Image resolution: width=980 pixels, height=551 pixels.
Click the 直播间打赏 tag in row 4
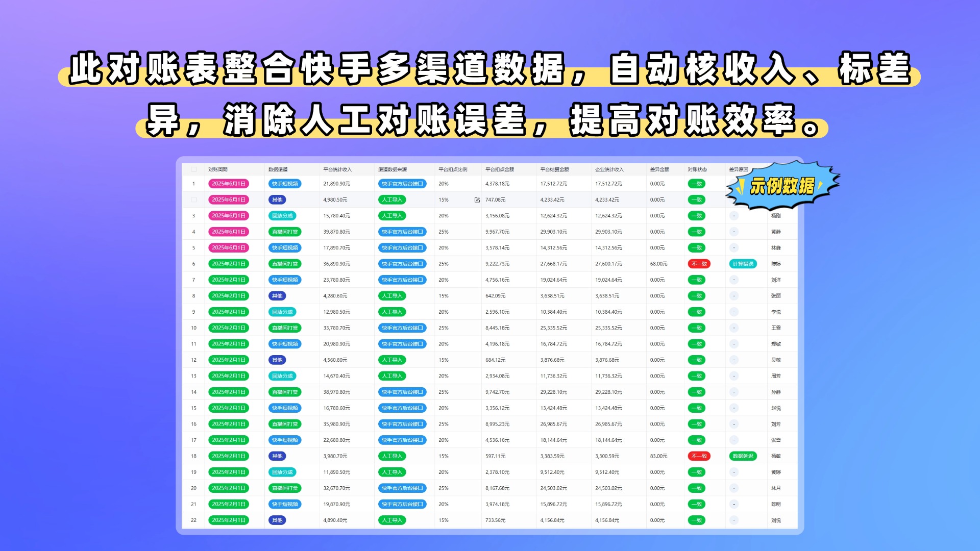coord(285,232)
